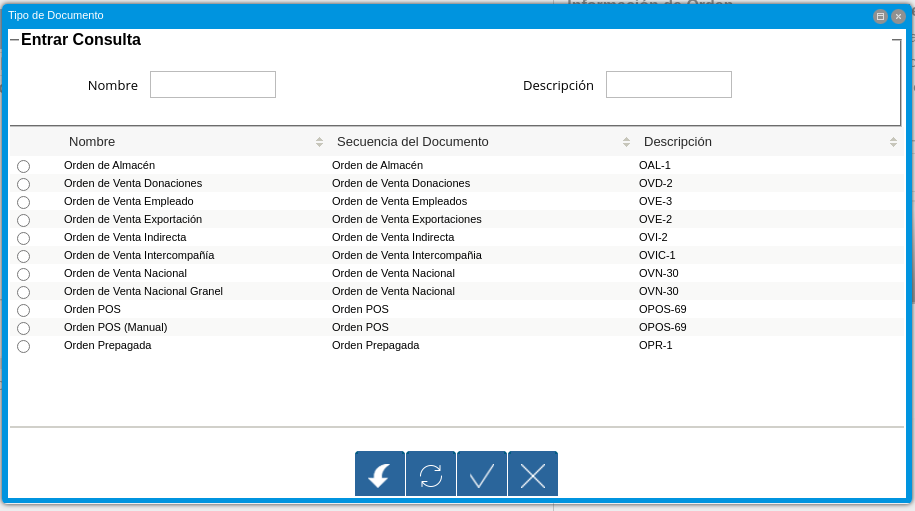This screenshot has height=511, width=915.
Task: Choose the Orden POS radio button
Action: click(23, 310)
